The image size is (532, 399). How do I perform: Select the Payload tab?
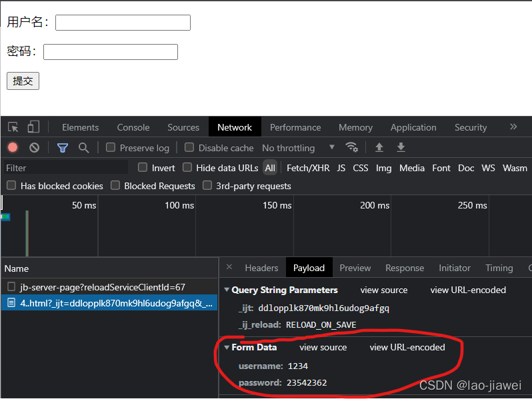coord(309,268)
